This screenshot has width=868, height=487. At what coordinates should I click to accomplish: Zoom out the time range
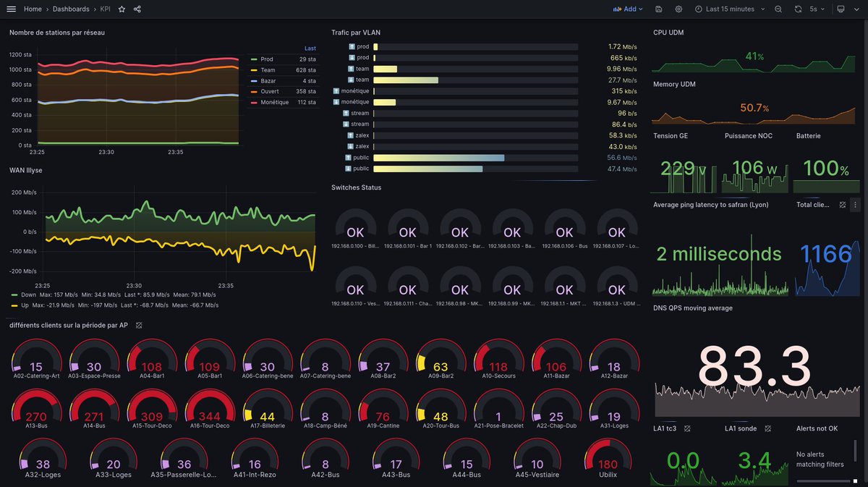778,9
